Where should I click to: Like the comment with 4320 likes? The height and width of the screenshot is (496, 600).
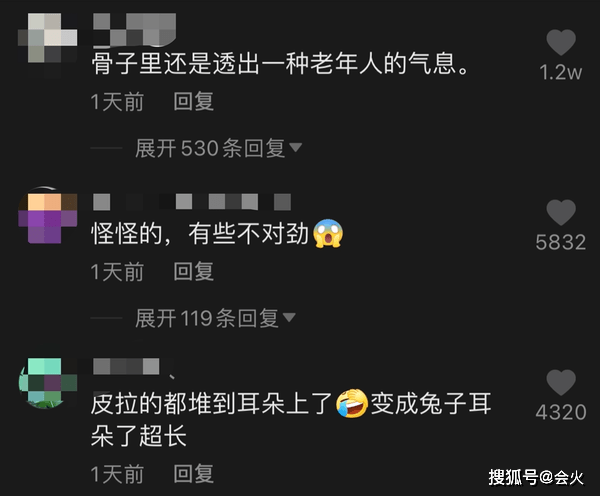click(561, 382)
